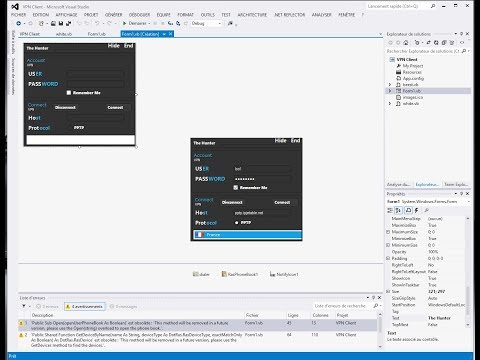The width and height of the screenshot is (480, 360).
Task: Click the NotifyIcon1 component in the tray
Action: pyautogui.click(x=284, y=274)
